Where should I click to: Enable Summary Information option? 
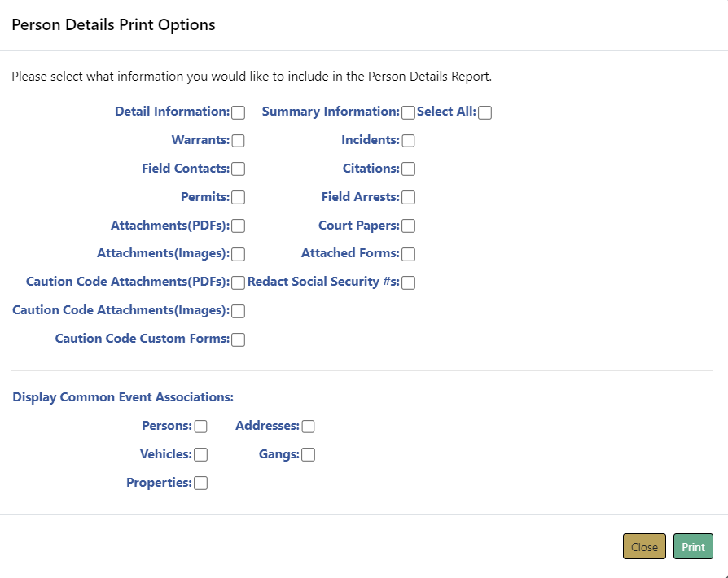coord(409,112)
